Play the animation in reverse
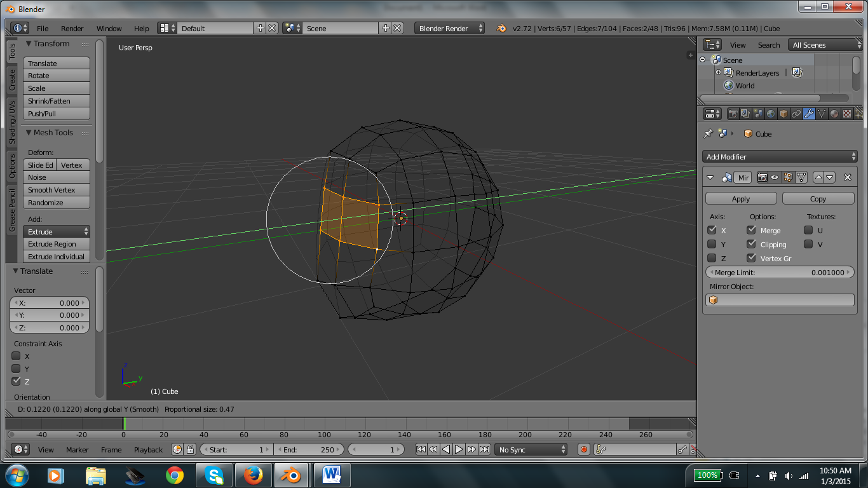Image resolution: width=868 pixels, height=488 pixels. click(446, 449)
